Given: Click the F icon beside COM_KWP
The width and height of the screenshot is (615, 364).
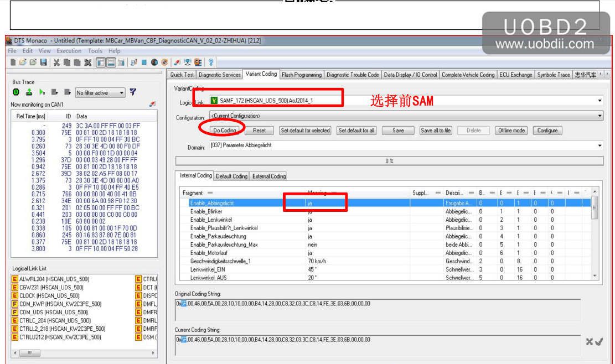Looking at the screenshot, I should click(15, 304).
